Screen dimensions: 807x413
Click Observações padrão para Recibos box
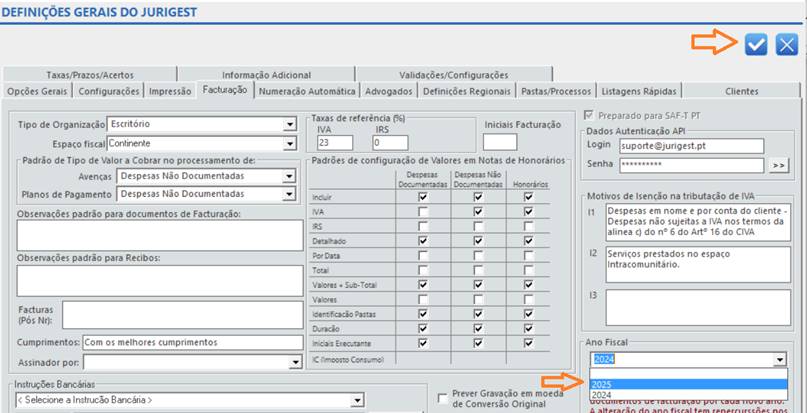(x=160, y=281)
